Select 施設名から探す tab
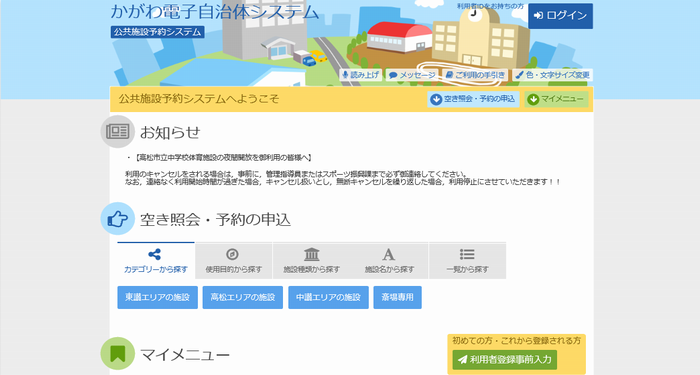Viewport: 700px width, 375px height. [389, 261]
